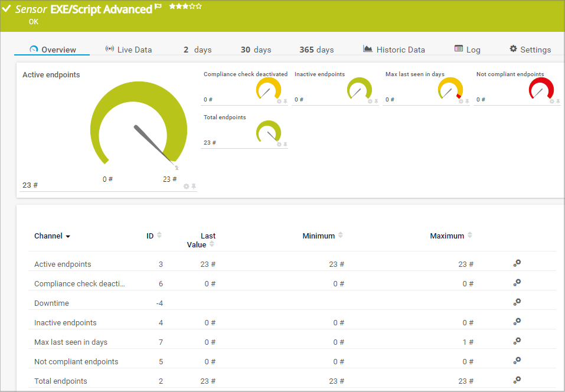Click gear icon on Inactive endpoints gauge

(x=370, y=102)
